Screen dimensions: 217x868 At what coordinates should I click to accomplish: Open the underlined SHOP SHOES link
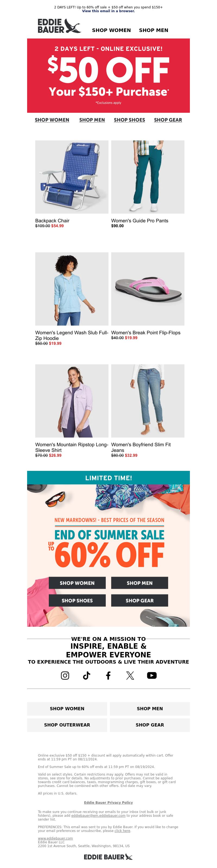click(129, 120)
